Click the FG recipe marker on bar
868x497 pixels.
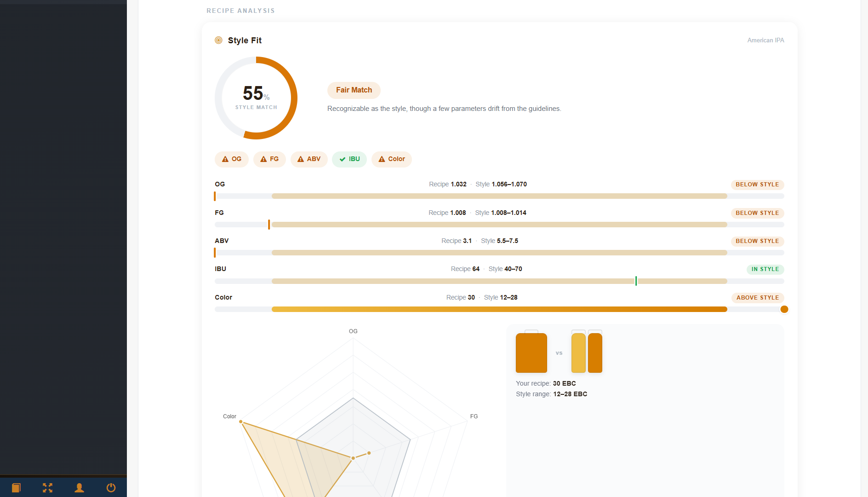[269, 225]
